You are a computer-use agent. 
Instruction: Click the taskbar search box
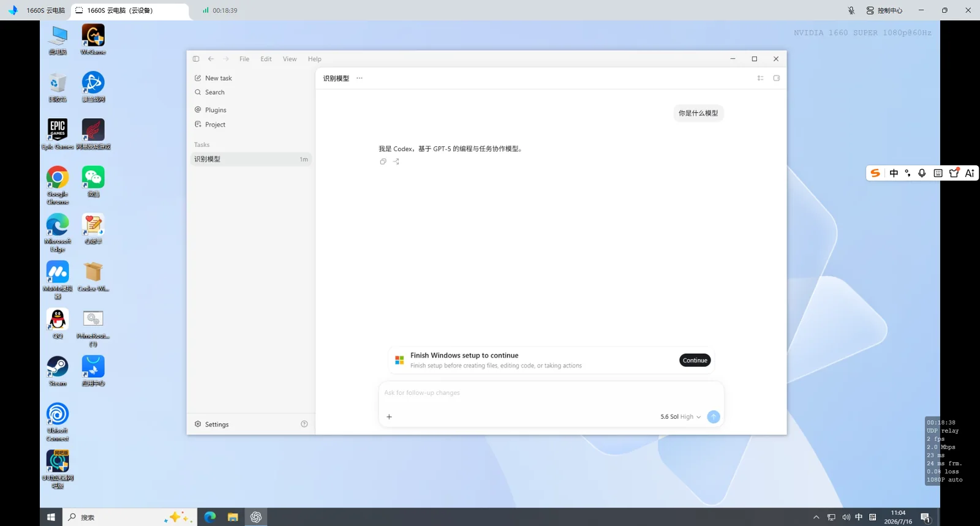(x=129, y=517)
